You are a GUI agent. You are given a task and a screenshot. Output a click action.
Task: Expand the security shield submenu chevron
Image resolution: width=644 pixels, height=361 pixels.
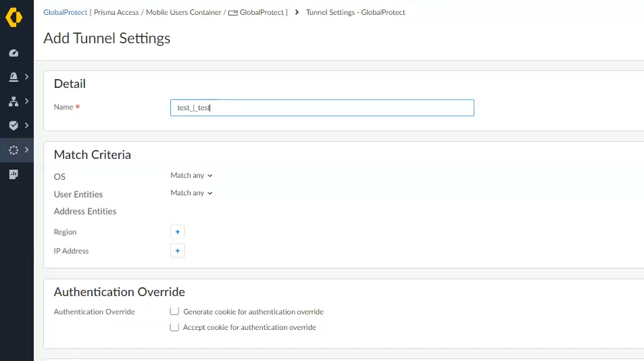click(x=26, y=126)
